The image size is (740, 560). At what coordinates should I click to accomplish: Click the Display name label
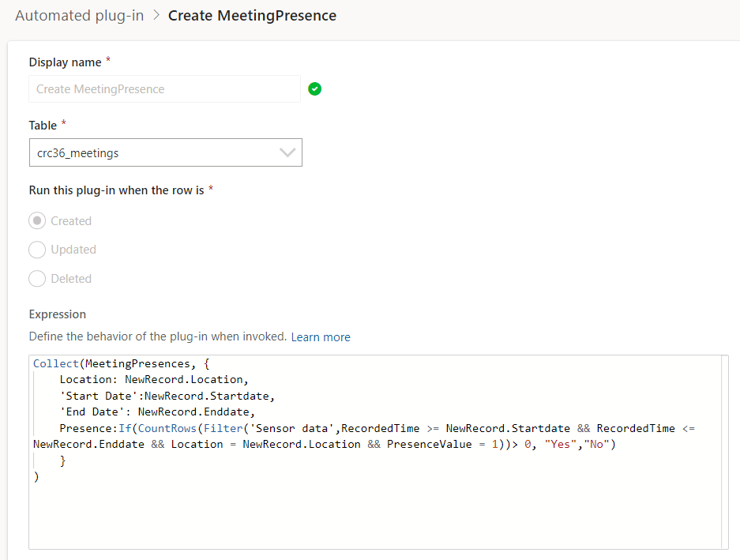pyautogui.click(x=65, y=62)
